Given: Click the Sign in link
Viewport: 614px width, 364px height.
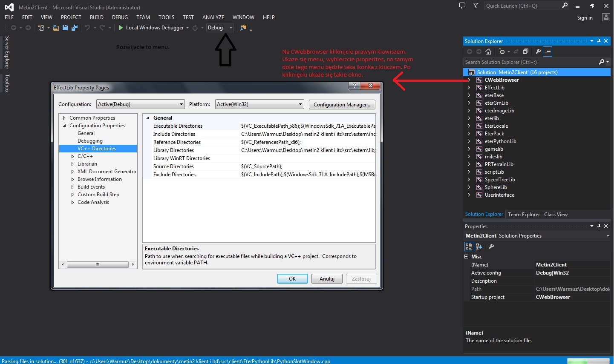Looking at the screenshot, I should (x=585, y=18).
